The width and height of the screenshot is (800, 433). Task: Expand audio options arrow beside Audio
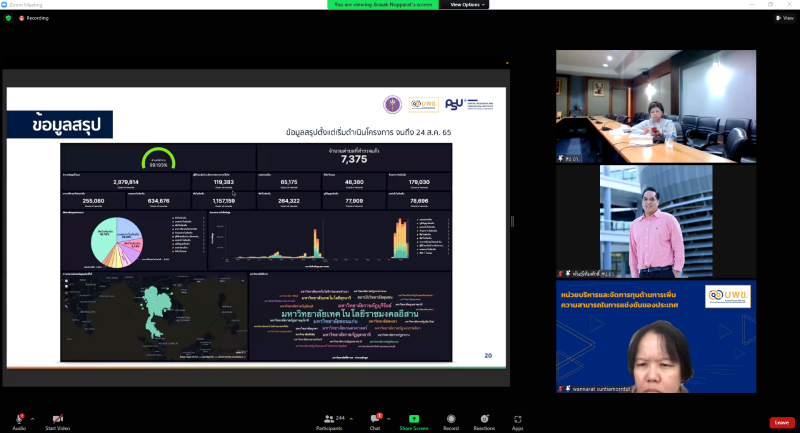tap(32, 417)
